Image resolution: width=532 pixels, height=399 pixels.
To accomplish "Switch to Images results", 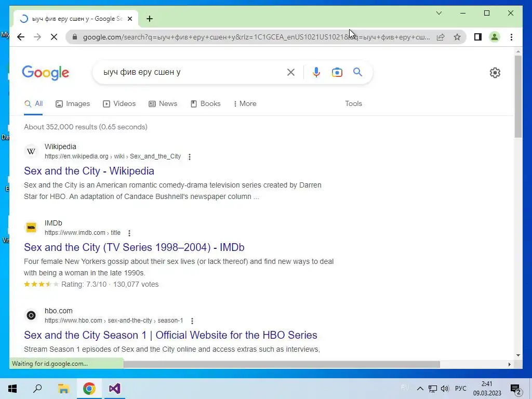I will (x=73, y=104).
